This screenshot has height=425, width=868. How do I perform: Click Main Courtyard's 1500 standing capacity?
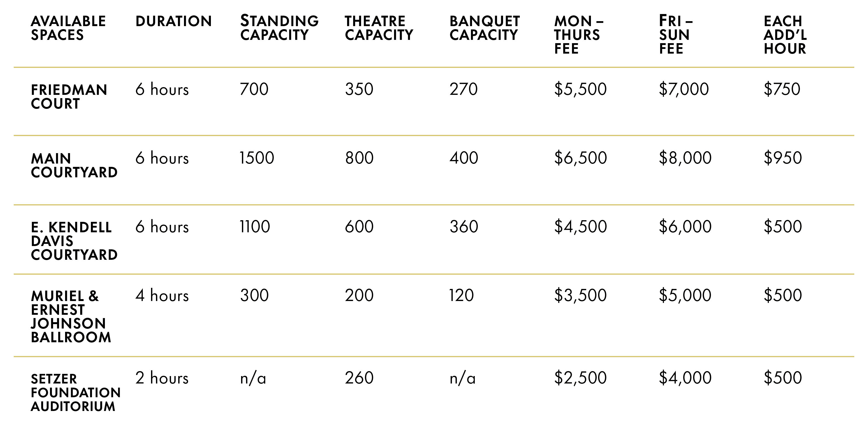pos(257,158)
